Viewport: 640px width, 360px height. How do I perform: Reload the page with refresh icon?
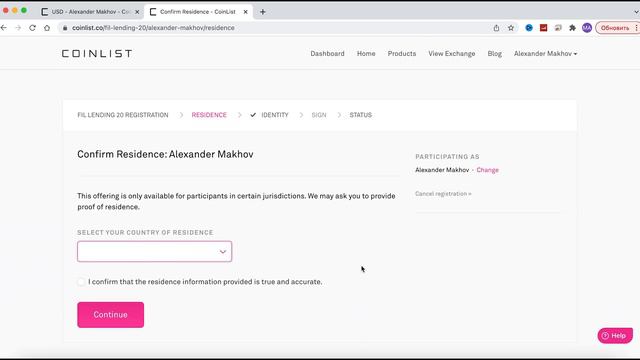click(32, 28)
